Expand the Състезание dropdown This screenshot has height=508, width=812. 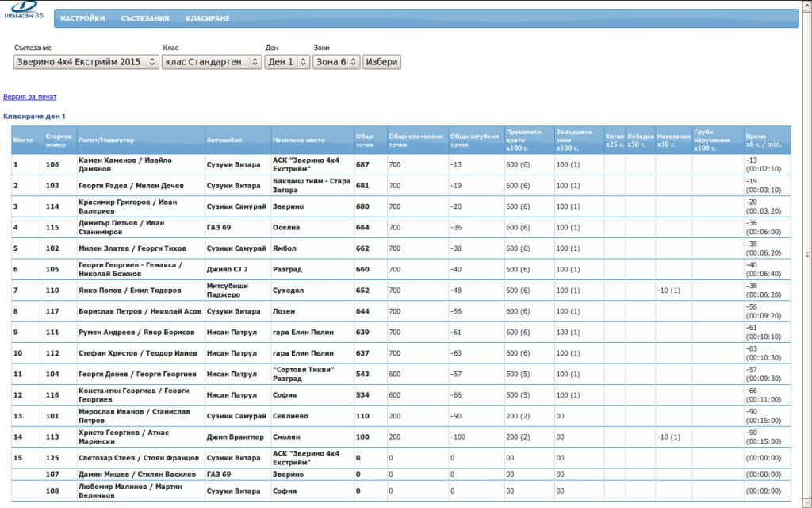[86, 62]
